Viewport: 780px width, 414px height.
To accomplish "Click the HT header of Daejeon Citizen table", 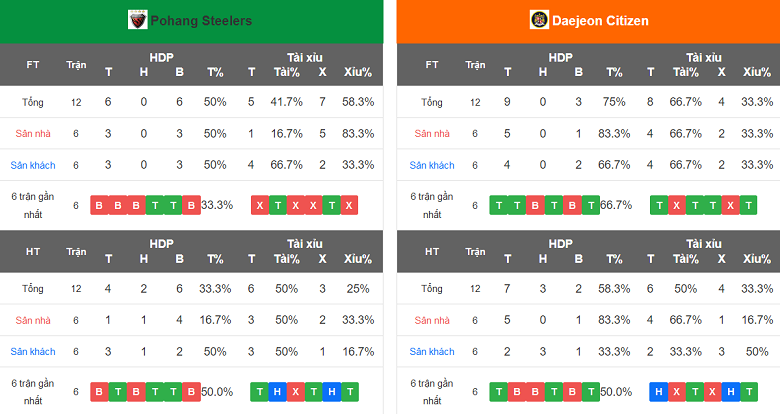I will 432,251.
